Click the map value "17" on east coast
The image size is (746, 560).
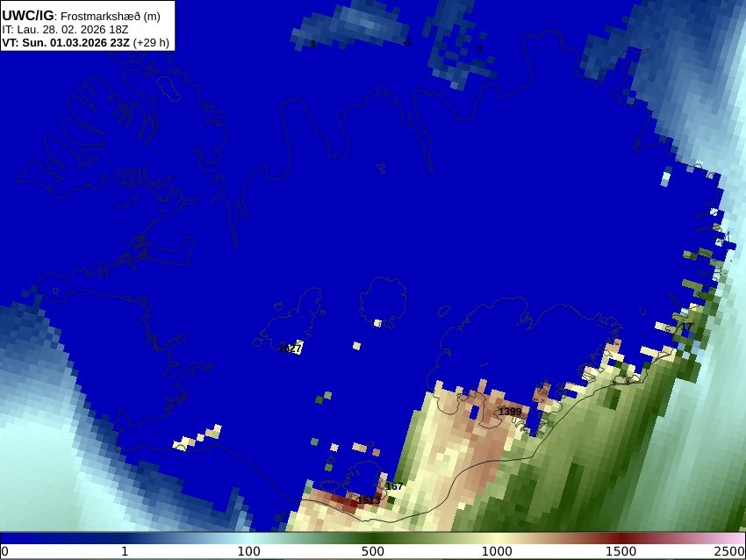(686, 327)
